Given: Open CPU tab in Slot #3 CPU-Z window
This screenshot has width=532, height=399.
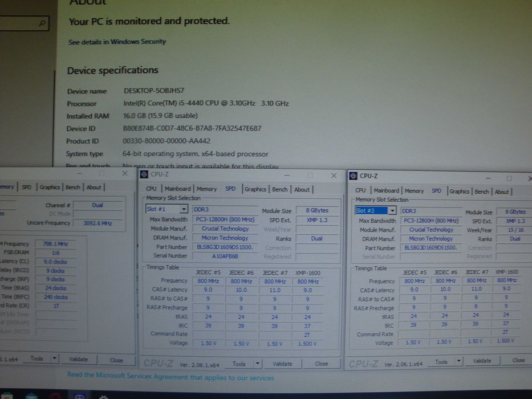Looking at the screenshot, I should (360, 190).
